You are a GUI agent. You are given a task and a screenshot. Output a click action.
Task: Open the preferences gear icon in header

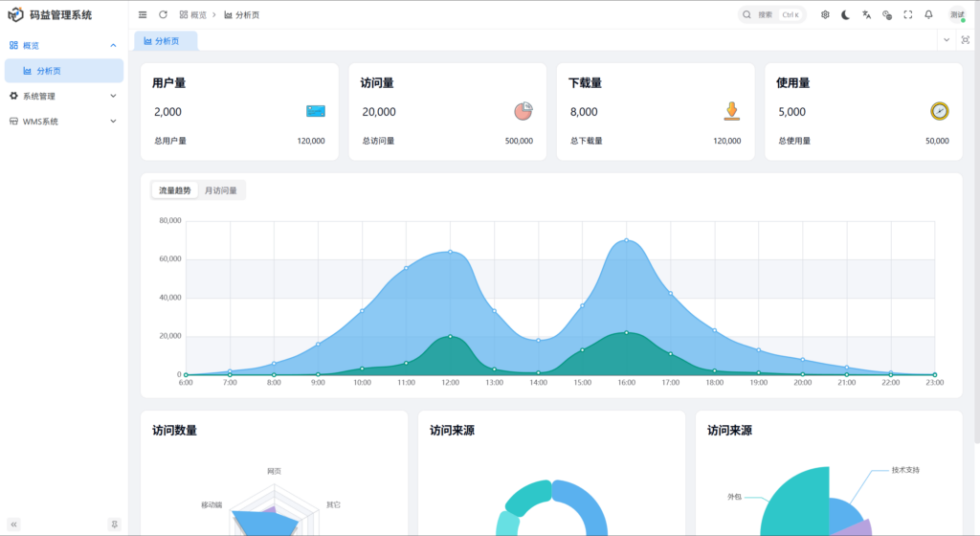[825, 14]
